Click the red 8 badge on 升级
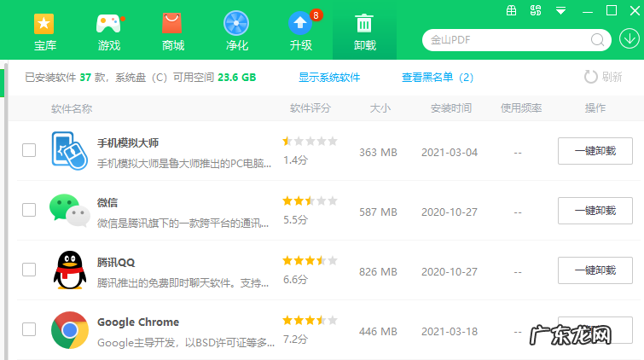644x360 pixels. click(x=316, y=15)
